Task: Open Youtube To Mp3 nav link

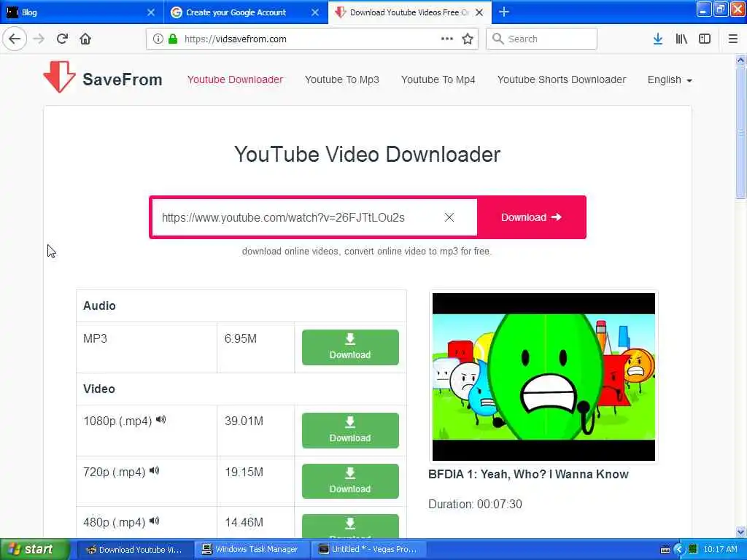Action: (x=342, y=79)
